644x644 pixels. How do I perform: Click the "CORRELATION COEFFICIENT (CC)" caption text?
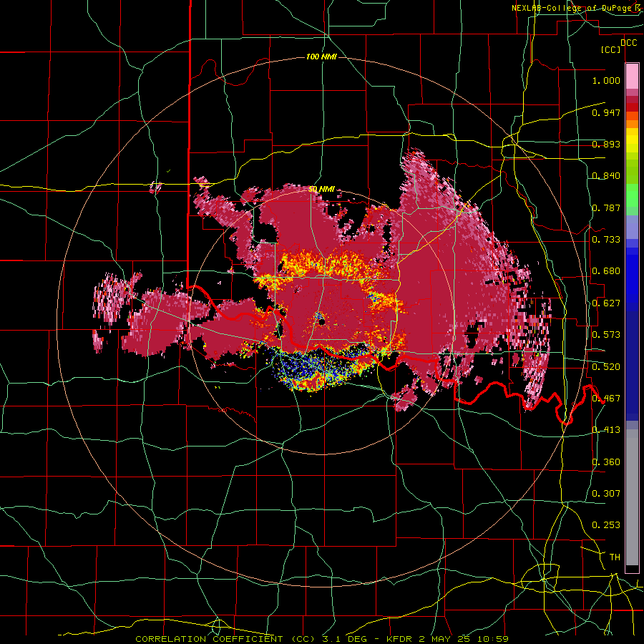[x=225, y=639]
